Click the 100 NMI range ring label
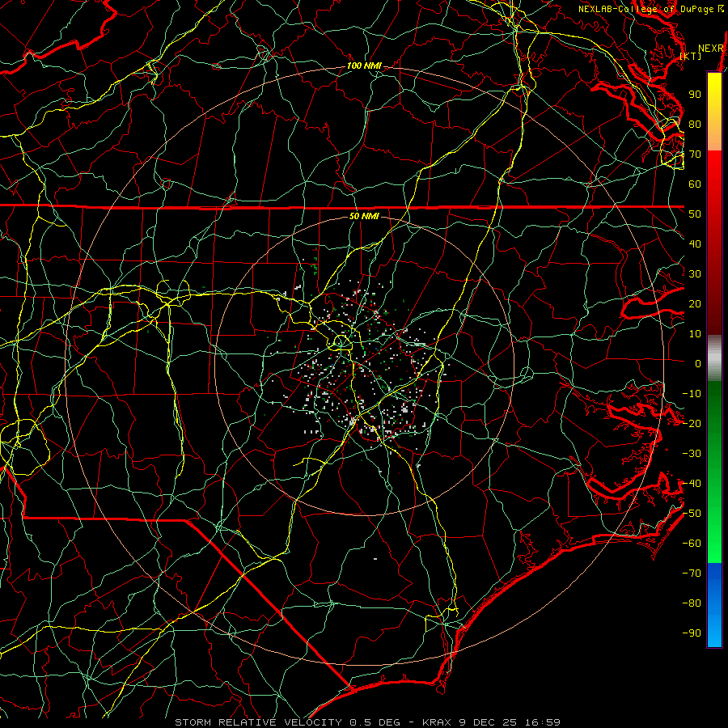Screen dimensions: 728x728 click(x=364, y=66)
